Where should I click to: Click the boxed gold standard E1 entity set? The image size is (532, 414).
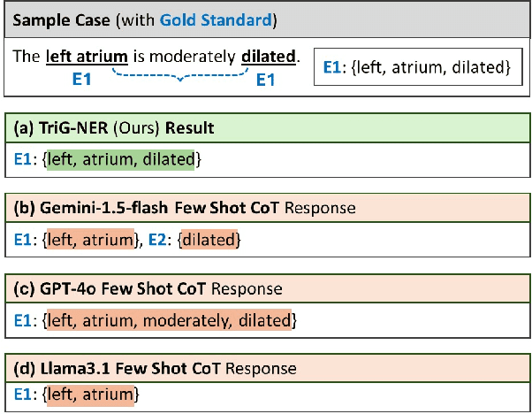point(416,66)
